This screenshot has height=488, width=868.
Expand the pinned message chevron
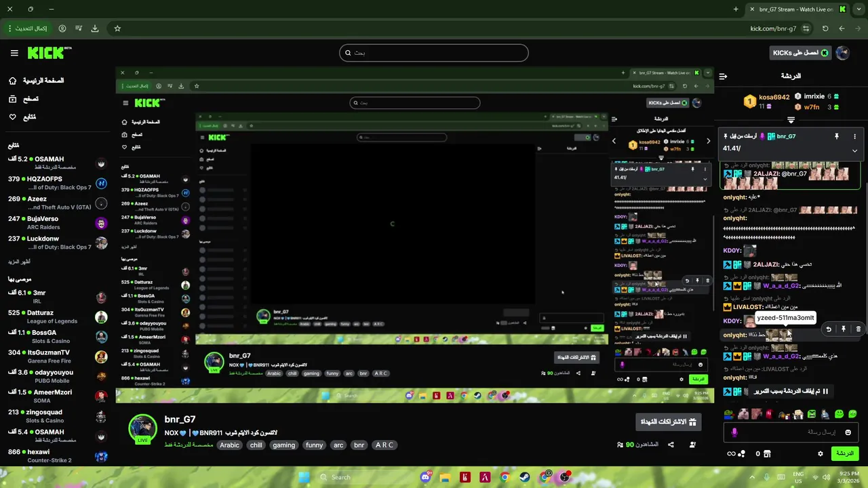tap(854, 150)
